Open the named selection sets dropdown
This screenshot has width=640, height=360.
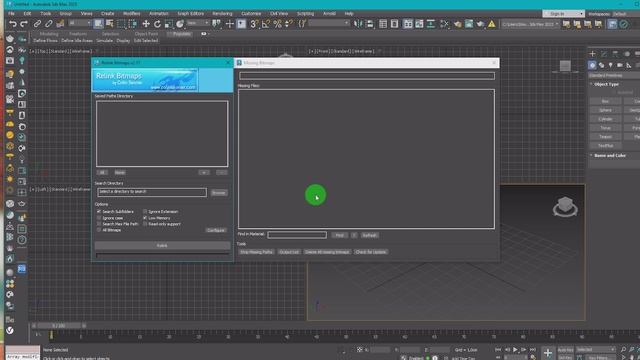329,23
